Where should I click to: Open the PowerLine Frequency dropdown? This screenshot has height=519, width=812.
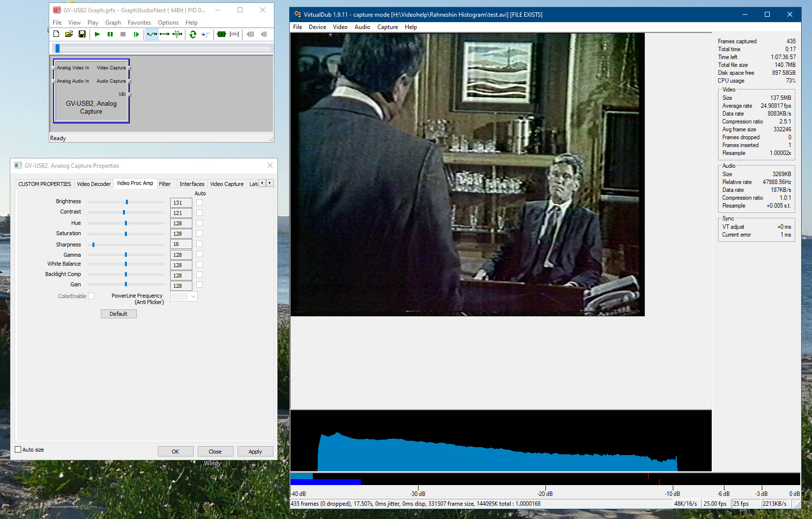(x=184, y=296)
